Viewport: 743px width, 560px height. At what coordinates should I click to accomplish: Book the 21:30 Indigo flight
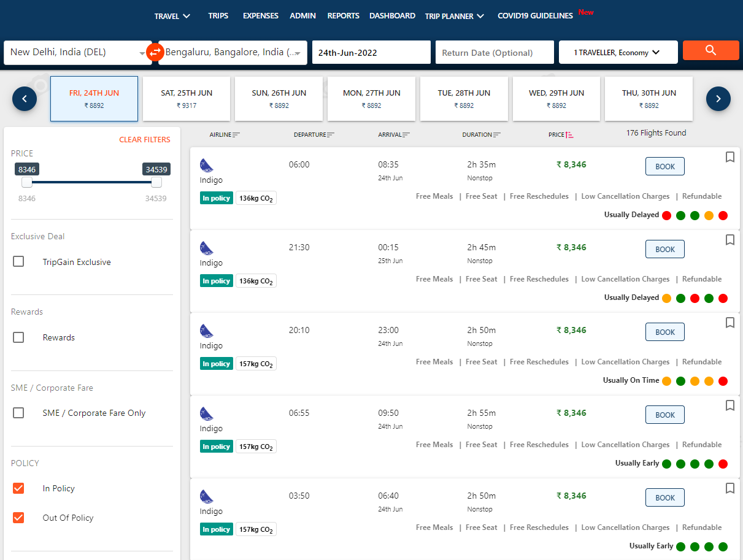pos(665,249)
